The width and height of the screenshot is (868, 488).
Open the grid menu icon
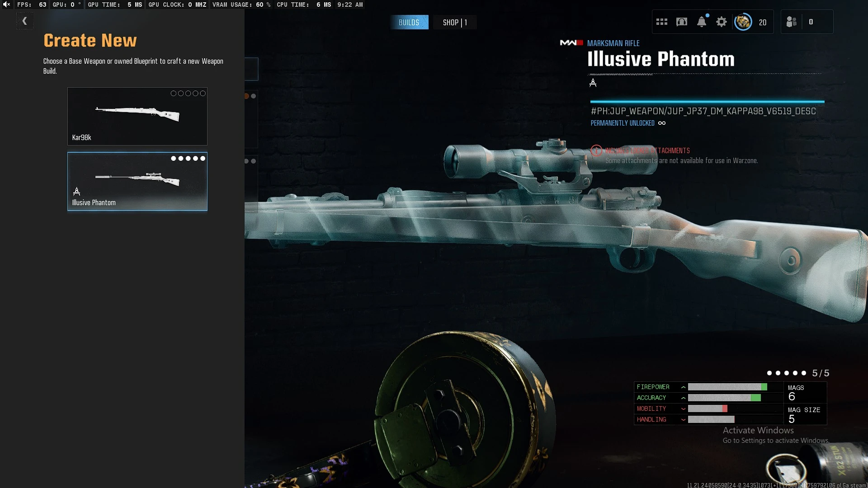click(x=662, y=22)
